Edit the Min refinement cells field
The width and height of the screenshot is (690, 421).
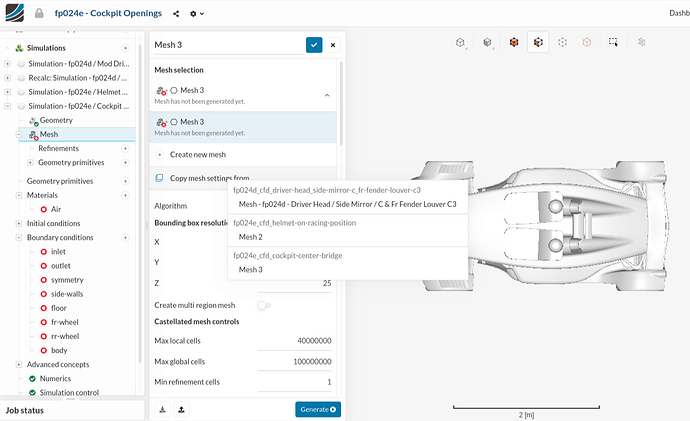coord(294,382)
